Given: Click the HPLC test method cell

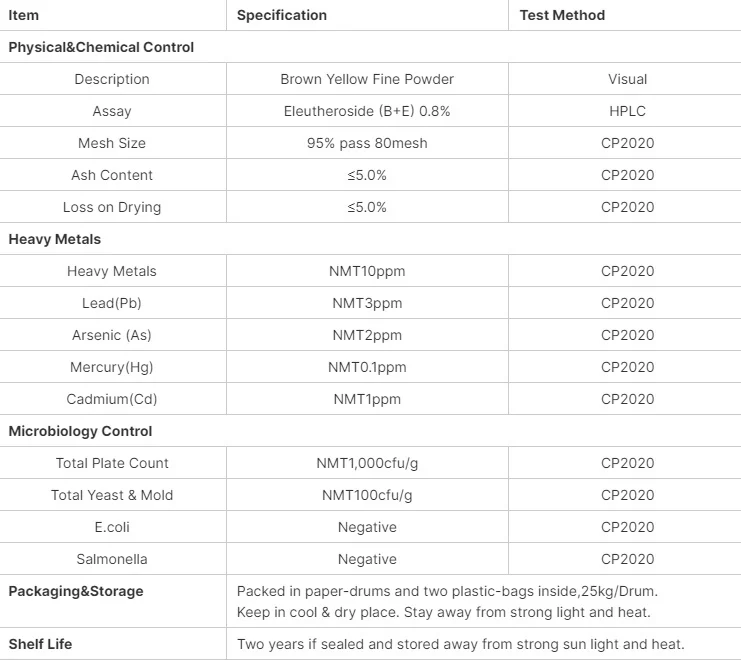Looking at the screenshot, I should [x=627, y=111].
